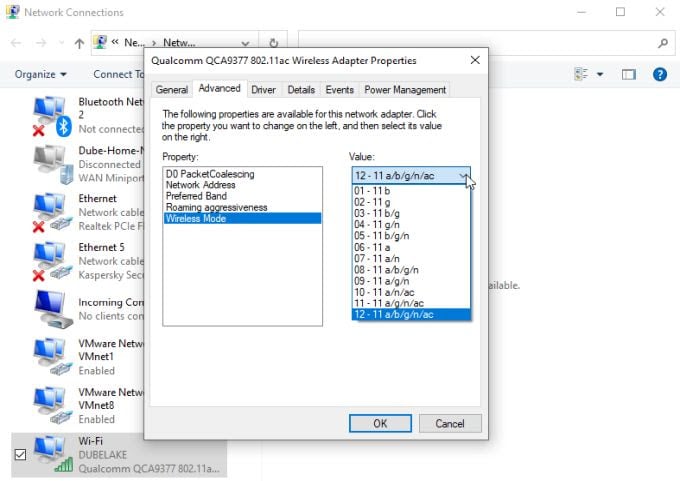The image size is (680, 481).
Task: Click the Connect To toolbar button
Action: click(x=118, y=74)
